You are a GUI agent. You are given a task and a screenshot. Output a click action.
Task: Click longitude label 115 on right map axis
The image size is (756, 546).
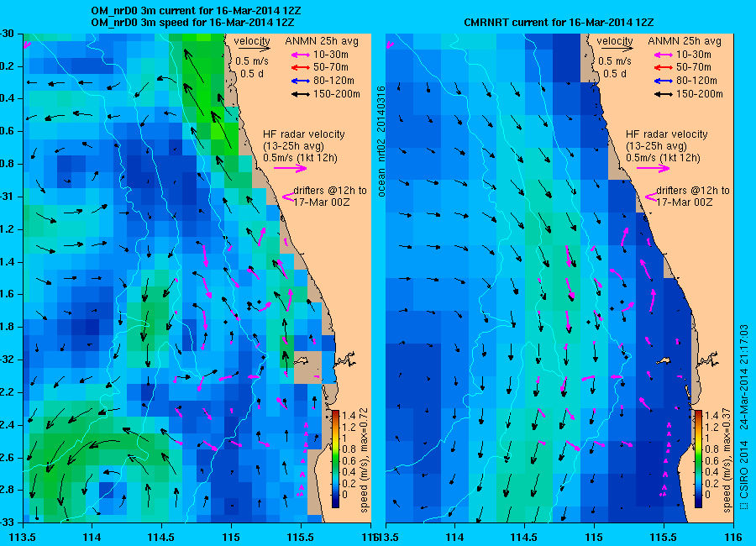pos(594,537)
